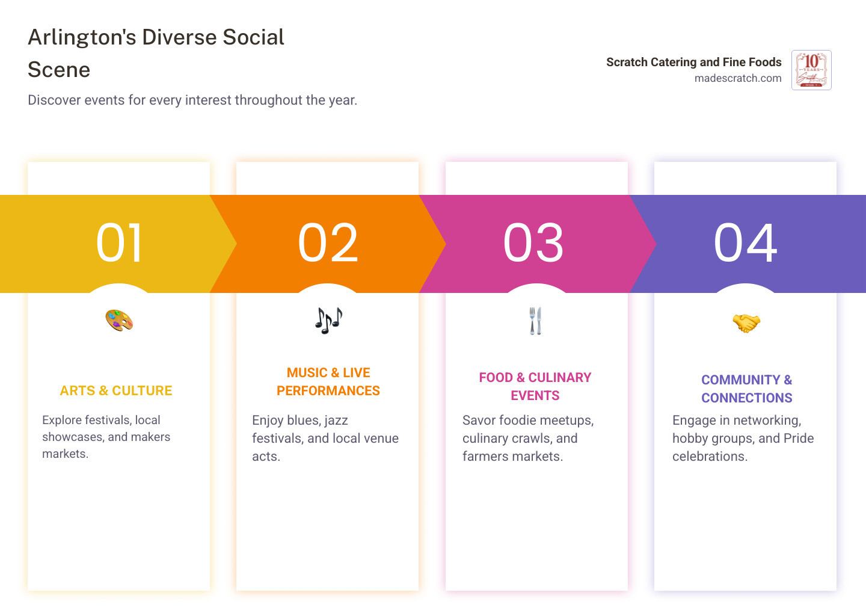Image resolution: width=866 pixels, height=616 pixels.
Task: Click the Scratch Catering and Fine Foods name
Action: coord(694,62)
